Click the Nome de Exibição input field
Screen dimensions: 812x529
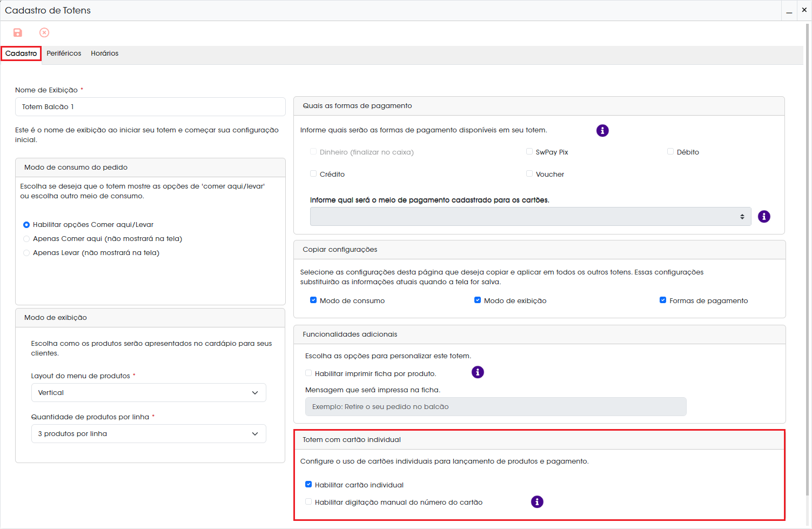tap(150, 107)
